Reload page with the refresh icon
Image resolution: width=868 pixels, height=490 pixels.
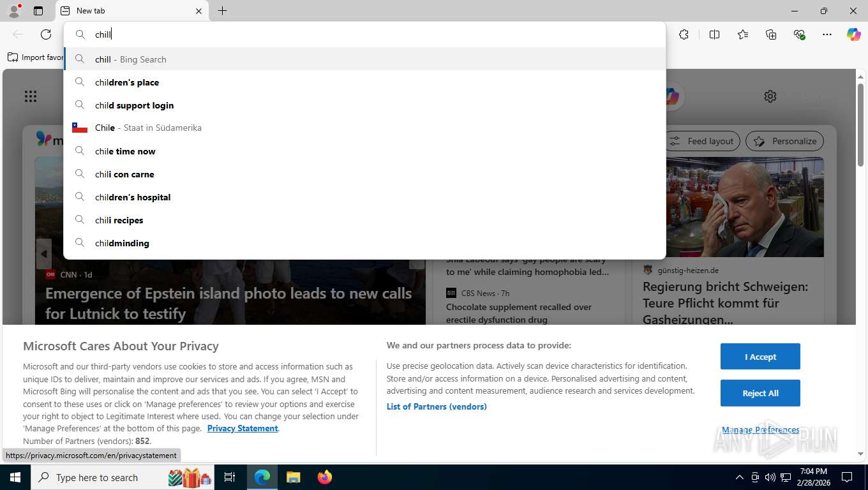point(46,34)
